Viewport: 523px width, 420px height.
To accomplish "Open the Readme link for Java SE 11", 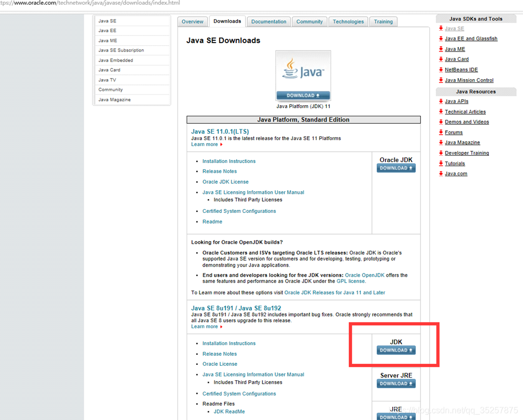I will click(x=212, y=221).
